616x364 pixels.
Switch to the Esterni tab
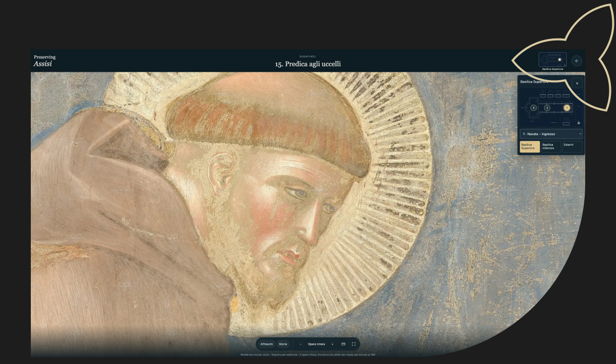click(572, 147)
